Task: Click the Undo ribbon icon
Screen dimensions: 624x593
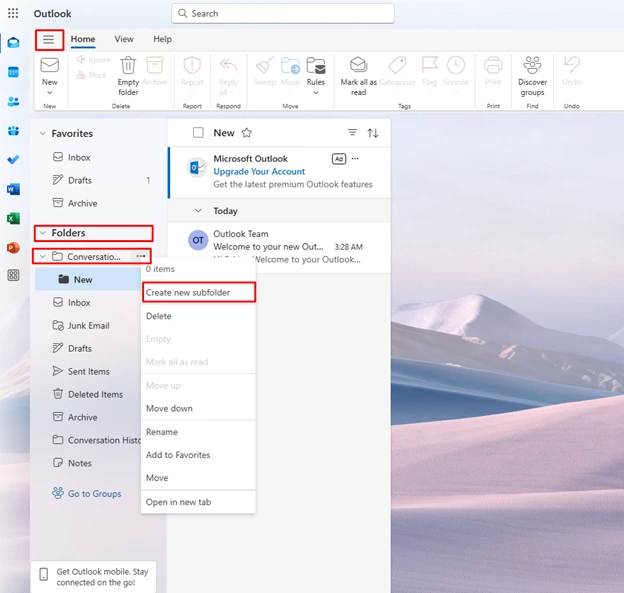Action: point(572,65)
